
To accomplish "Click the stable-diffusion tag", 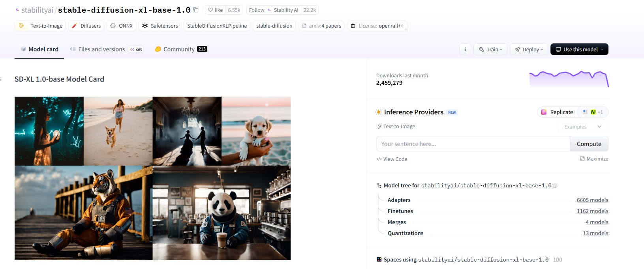I will 274,26.
